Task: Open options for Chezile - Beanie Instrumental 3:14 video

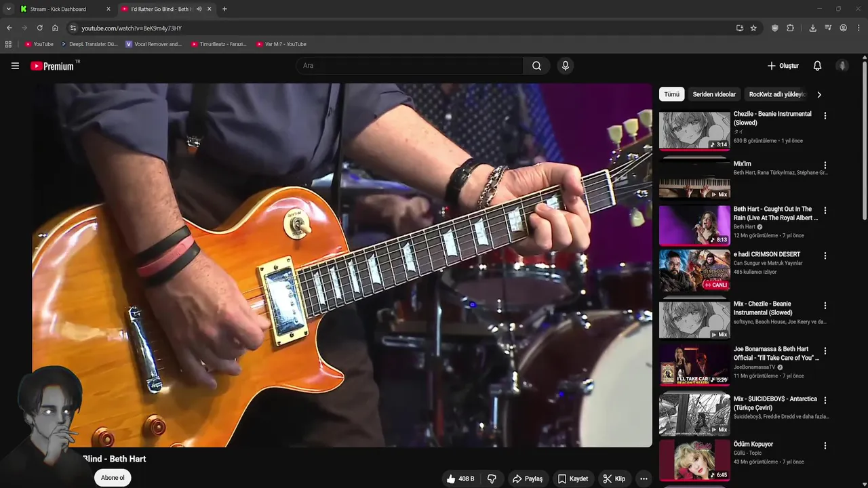Action: pyautogui.click(x=825, y=116)
